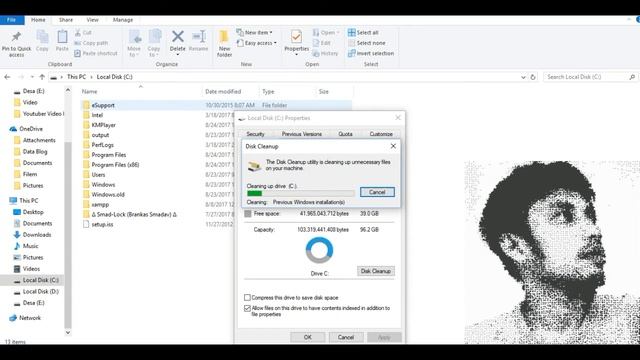This screenshot has width=640, height=360.
Task: Click the Rename icon
Action: point(199,36)
